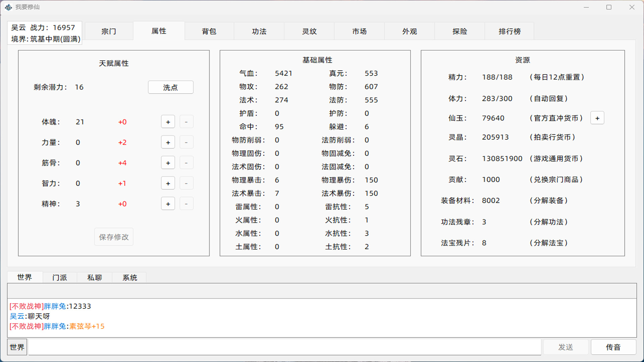Increase 体魄 with its plus button

[x=168, y=122]
